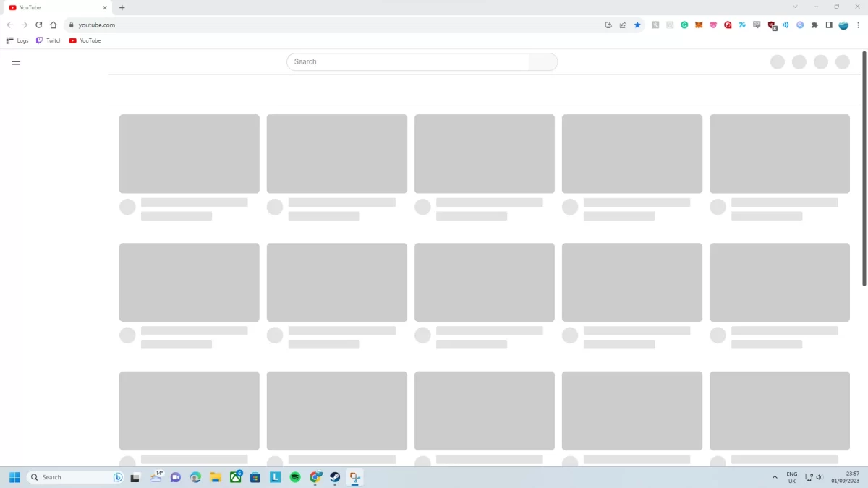Image resolution: width=868 pixels, height=488 pixels.
Task: Open the Grammarly browser extension
Action: point(684,25)
